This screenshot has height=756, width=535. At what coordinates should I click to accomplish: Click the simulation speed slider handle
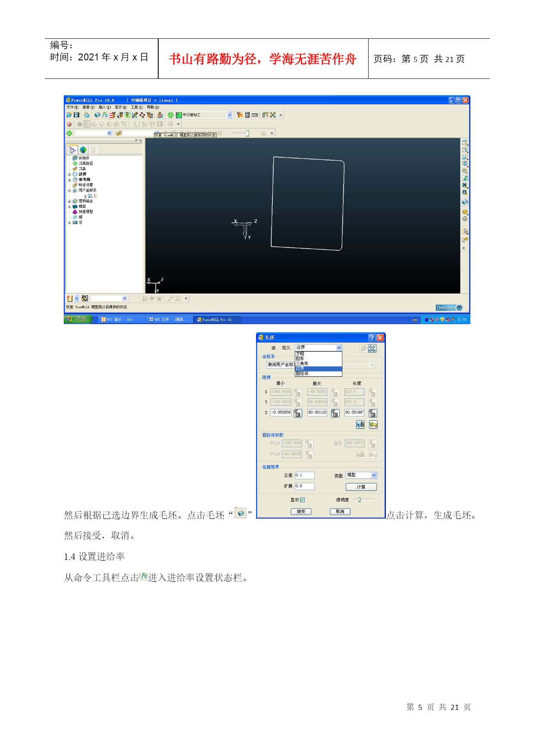pos(247,133)
